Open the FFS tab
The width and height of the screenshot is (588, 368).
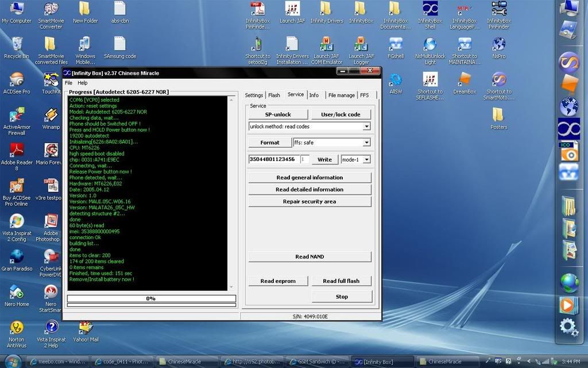pos(364,95)
